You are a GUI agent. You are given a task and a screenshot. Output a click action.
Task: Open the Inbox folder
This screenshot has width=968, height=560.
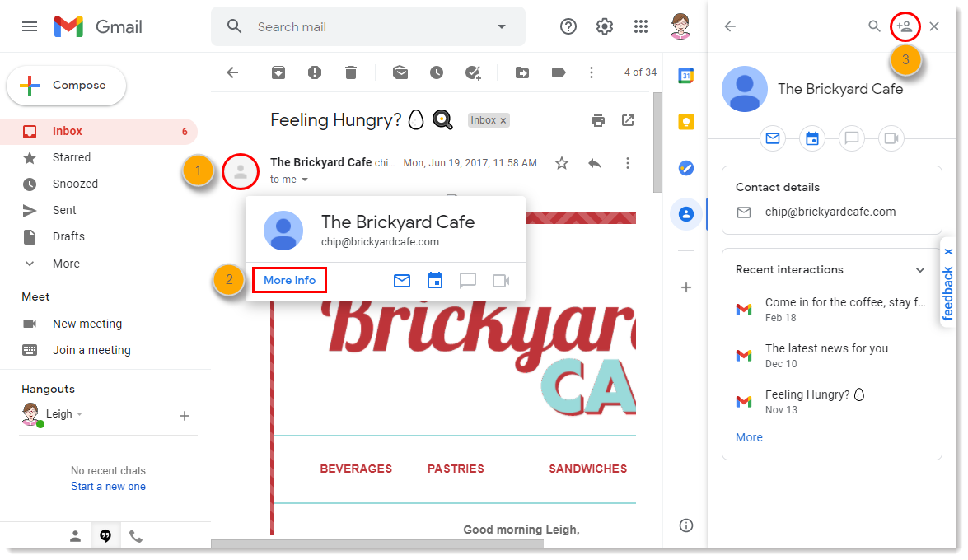(99, 131)
